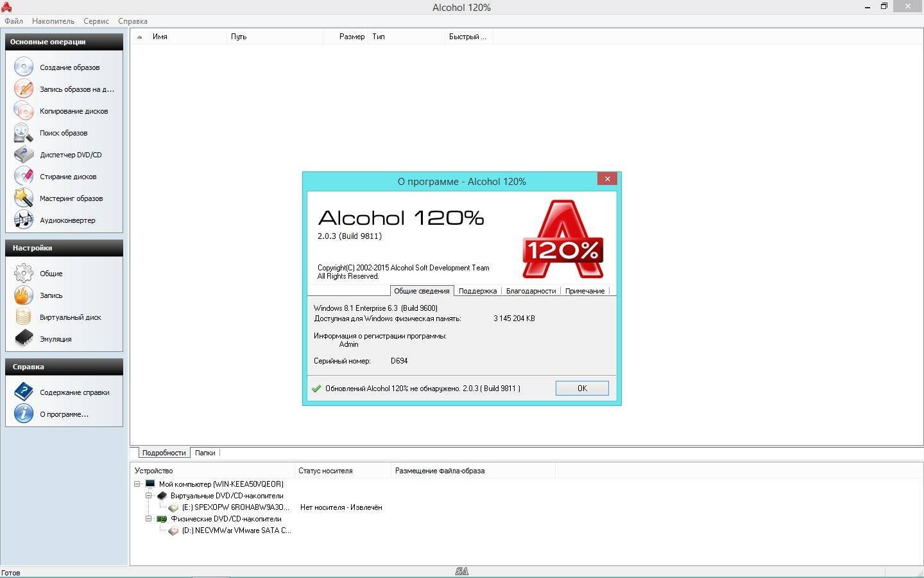The width and height of the screenshot is (924, 578).
Task: Click Мастеринг образов link
Action: pyautogui.click(x=71, y=198)
